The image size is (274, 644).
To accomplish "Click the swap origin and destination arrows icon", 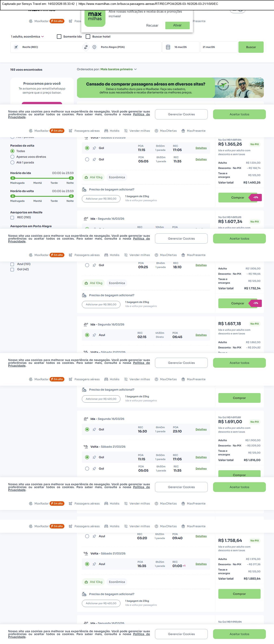I will 86,47.
